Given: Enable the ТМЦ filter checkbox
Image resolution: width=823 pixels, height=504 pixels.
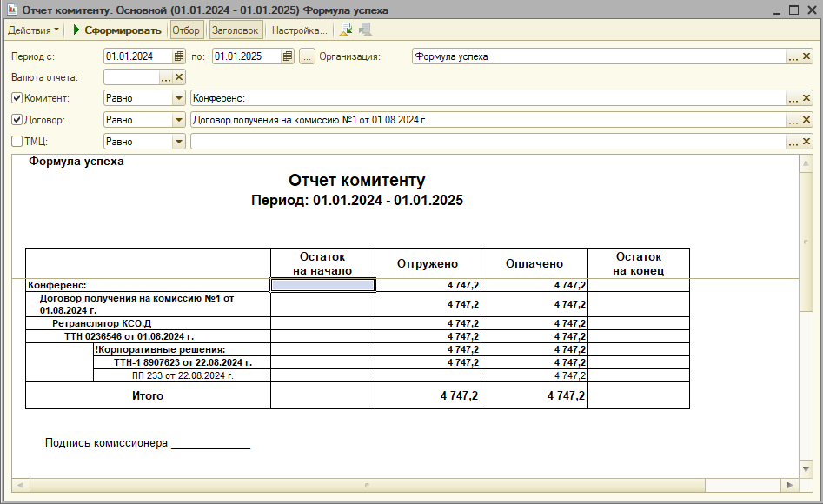Looking at the screenshot, I should pos(17,141).
